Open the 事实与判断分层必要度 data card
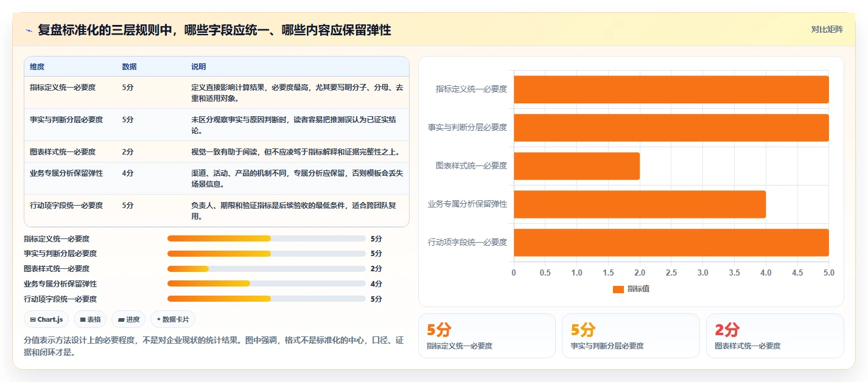Screen dimensions: 868x382 point(631,336)
